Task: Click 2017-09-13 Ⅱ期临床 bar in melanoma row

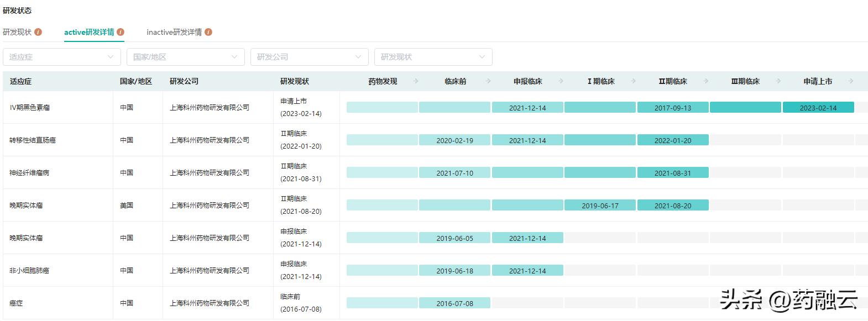Action: coord(673,108)
